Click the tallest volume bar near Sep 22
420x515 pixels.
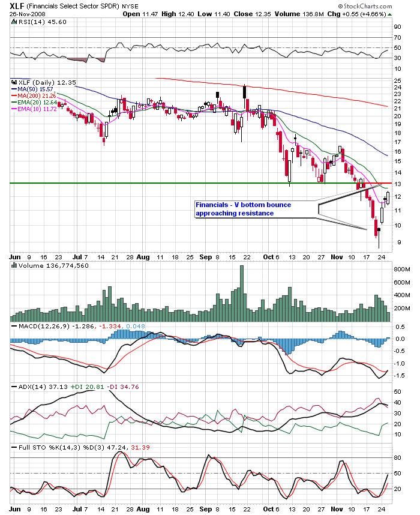(242, 294)
